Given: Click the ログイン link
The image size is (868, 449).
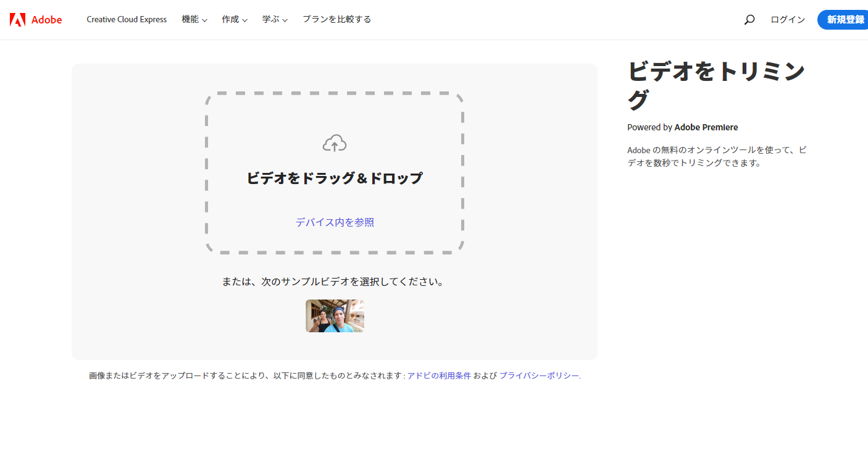Looking at the screenshot, I should pos(788,20).
